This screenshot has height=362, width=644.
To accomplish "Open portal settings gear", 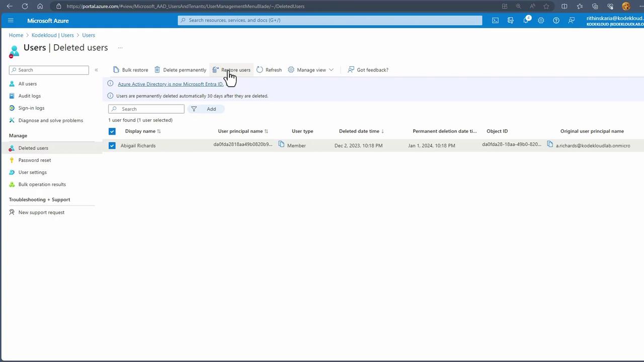I will coord(541,21).
